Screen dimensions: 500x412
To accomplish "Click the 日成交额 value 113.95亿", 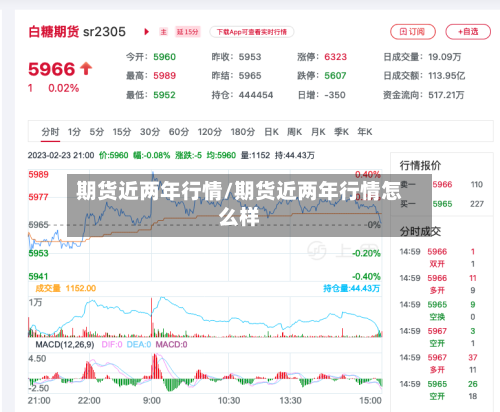I will tap(447, 76).
